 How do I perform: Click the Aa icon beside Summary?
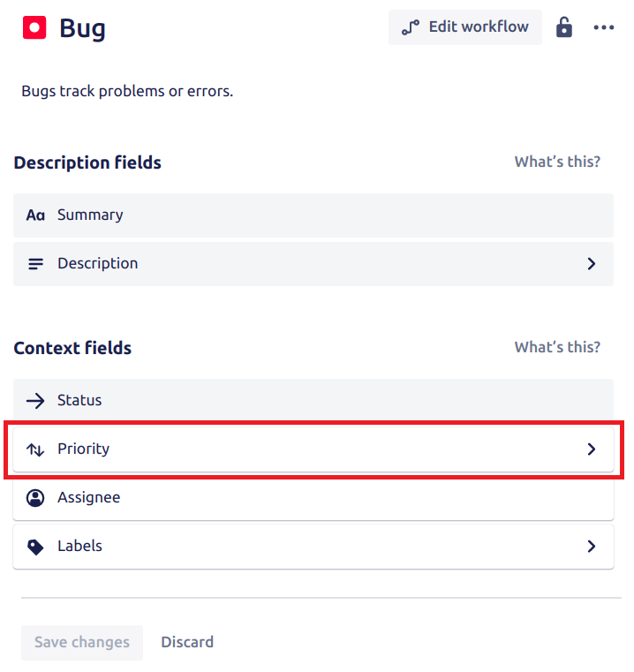point(35,215)
